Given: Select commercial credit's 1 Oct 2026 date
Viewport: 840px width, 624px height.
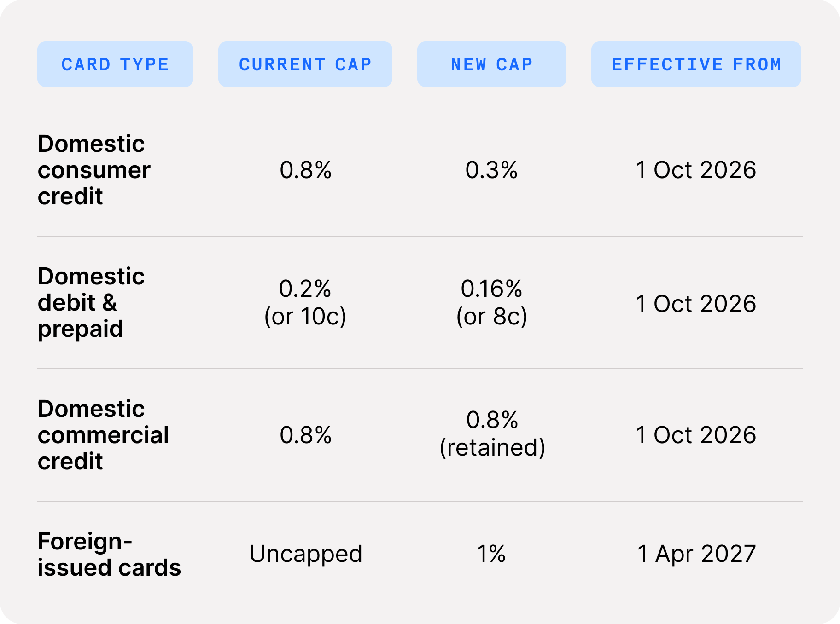Looking at the screenshot, I should pos(696,435).
